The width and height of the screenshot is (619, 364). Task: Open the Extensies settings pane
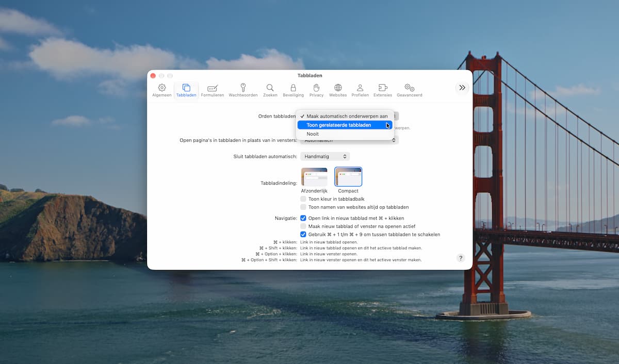click(x=383, y=90)
